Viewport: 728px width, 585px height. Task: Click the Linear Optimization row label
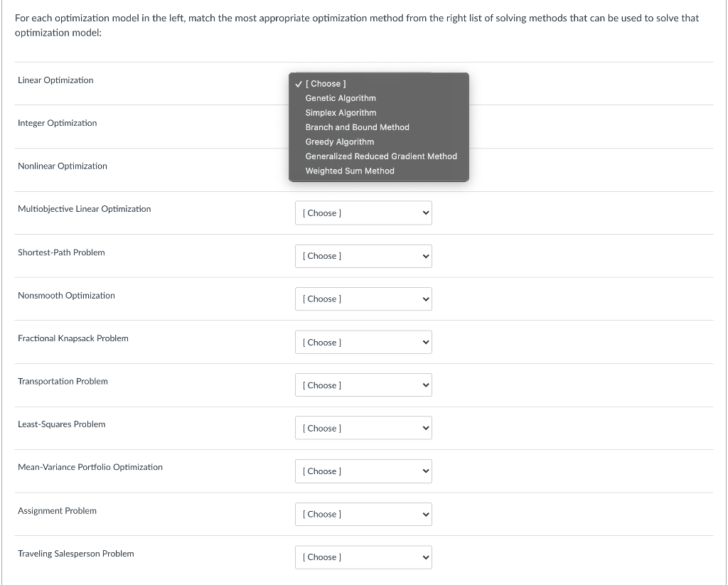click(55, 80)
